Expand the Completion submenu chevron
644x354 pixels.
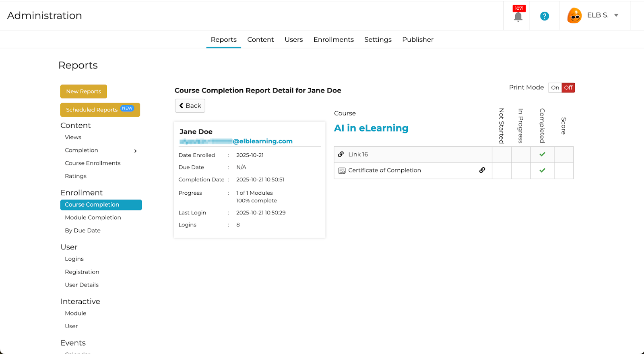135,151
